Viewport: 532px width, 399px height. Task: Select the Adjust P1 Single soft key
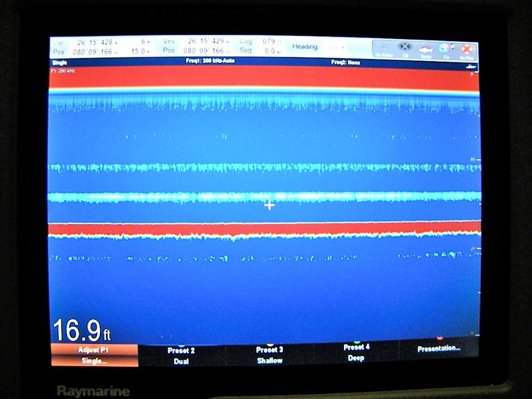click(x=95, y=355)
